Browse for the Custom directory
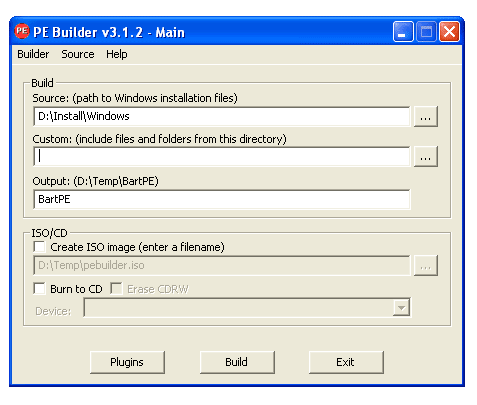 point(426,156)
